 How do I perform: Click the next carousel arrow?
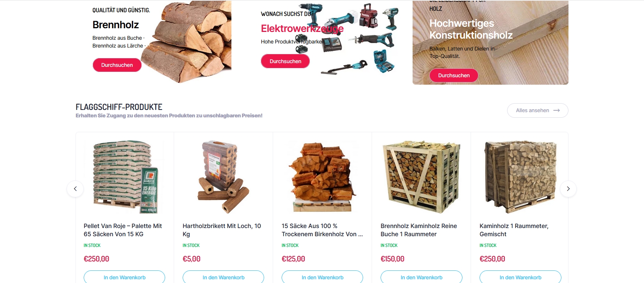click(568, 189)
